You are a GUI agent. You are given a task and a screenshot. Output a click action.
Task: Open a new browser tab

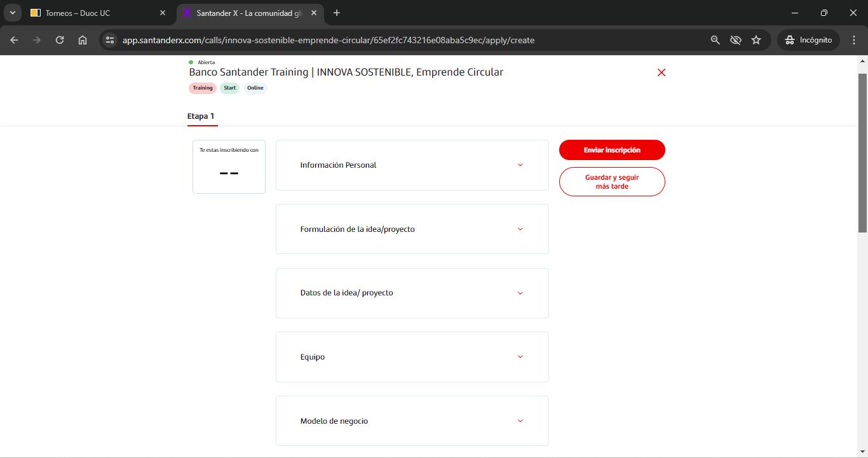(x=337, y=13)
